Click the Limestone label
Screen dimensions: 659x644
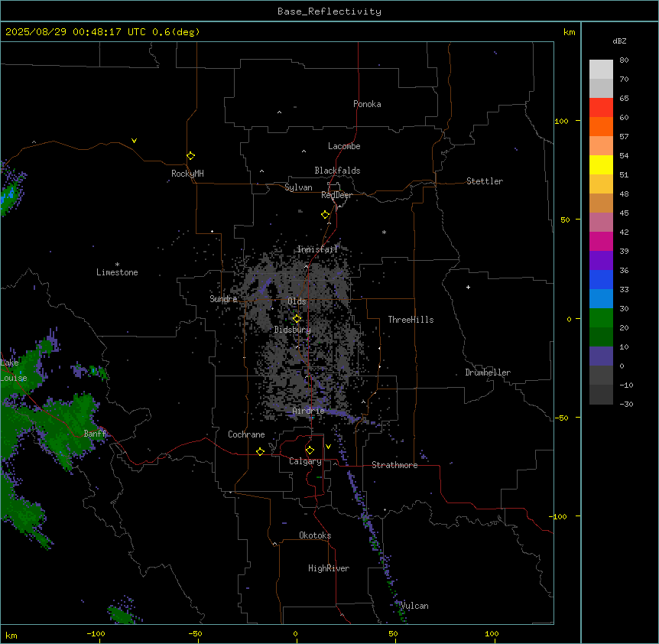(x=117, y=272)
